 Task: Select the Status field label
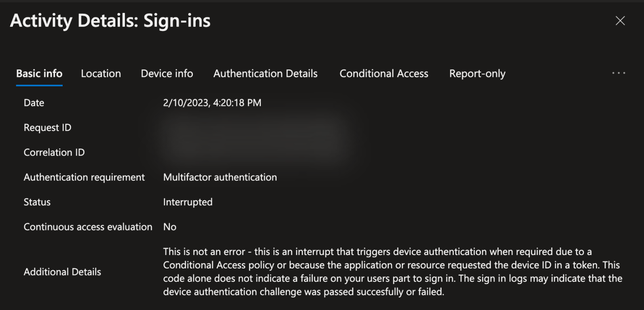[x=37, y=202]
